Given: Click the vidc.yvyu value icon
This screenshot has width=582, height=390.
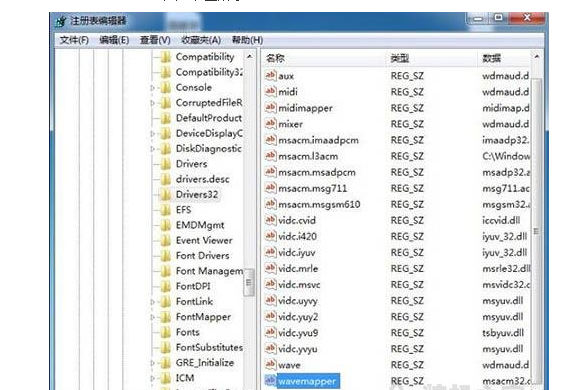Looking at the screenshot, I should click(271, 349).
